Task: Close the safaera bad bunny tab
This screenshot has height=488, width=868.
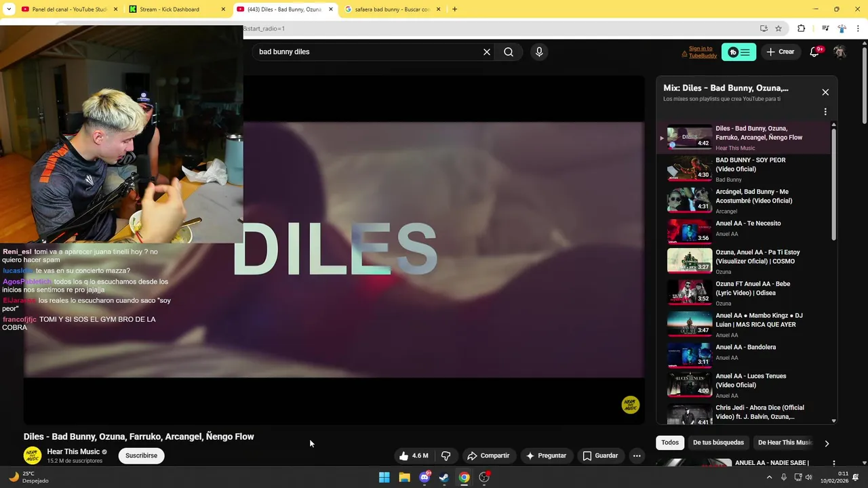Action: click(438, 9)
